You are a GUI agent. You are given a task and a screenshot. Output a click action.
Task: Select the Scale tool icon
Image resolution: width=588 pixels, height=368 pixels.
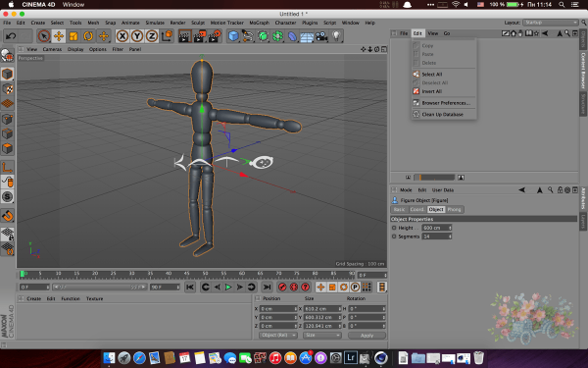click(73, 36)
